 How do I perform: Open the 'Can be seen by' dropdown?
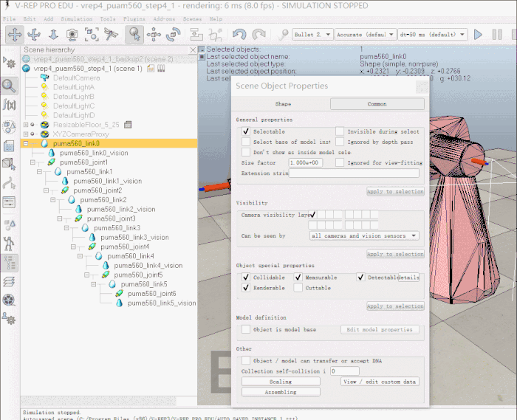(363, 235)
